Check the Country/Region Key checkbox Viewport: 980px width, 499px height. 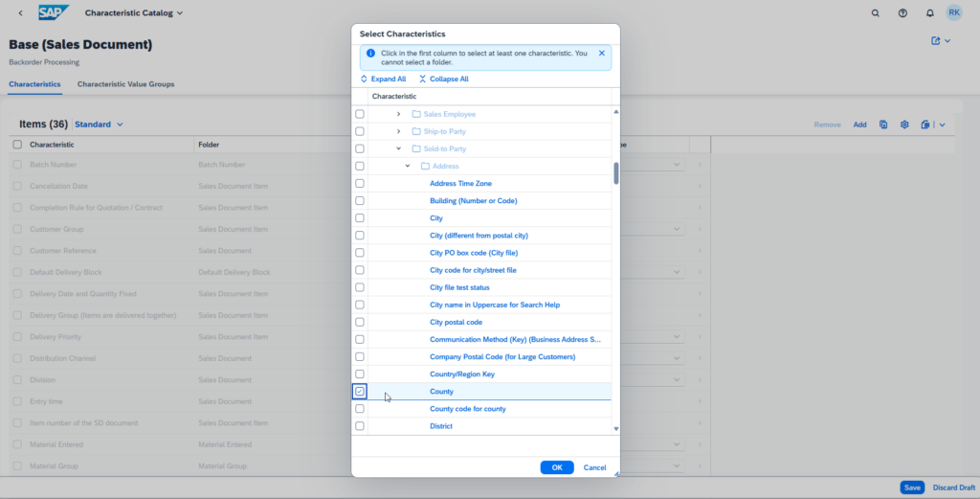tap(360, 374)
